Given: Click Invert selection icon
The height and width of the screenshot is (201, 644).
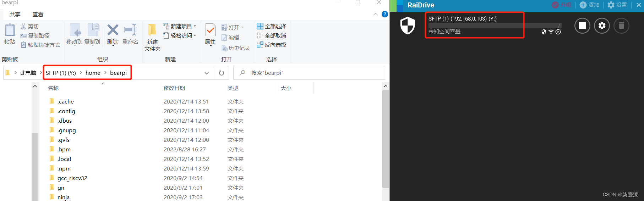Looking at the screenshot, I should coord(260,45).
